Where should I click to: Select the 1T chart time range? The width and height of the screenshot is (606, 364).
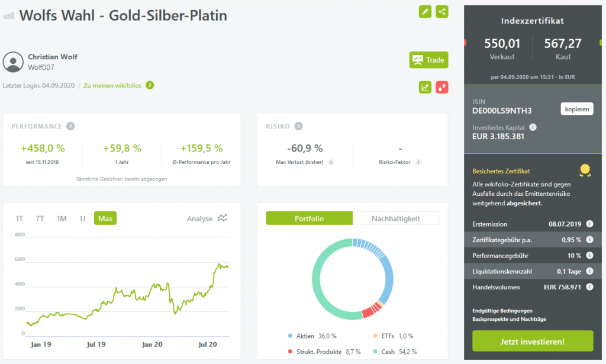20,218
